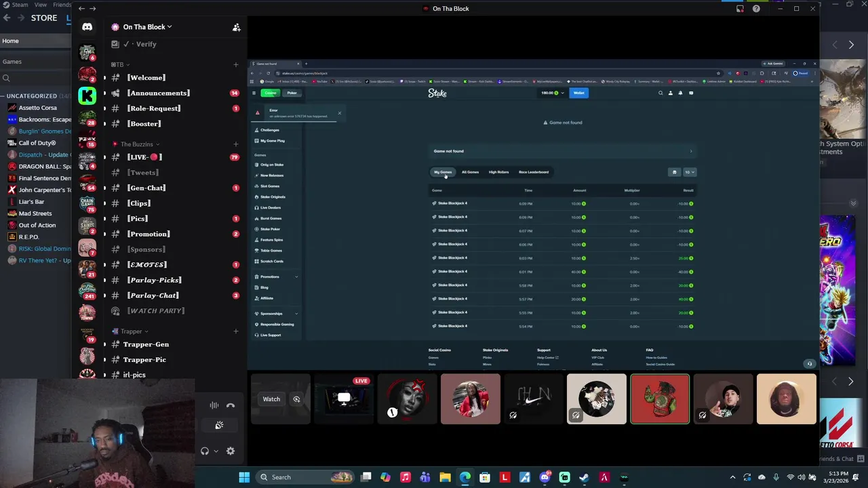Open Live Support link in sidebar

pyautogui.click(x=270, y=335)
